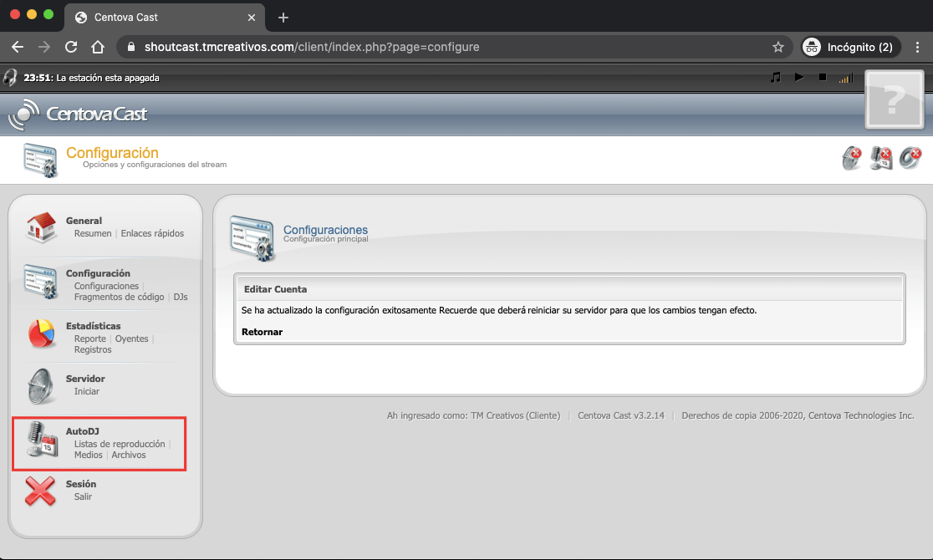The image size is (933, 560).
Task: Click the AutoDJ status microphone icon top right
Action: coord(881,158)
